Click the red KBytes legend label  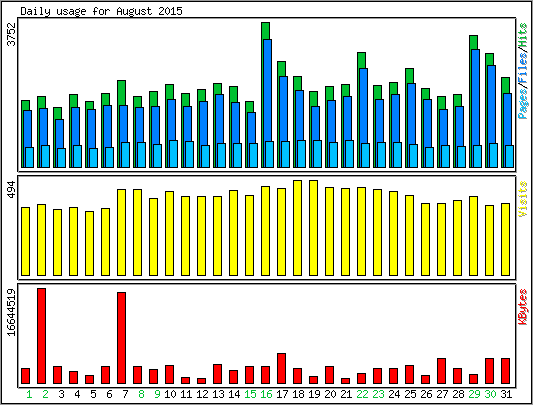(523, 307)
